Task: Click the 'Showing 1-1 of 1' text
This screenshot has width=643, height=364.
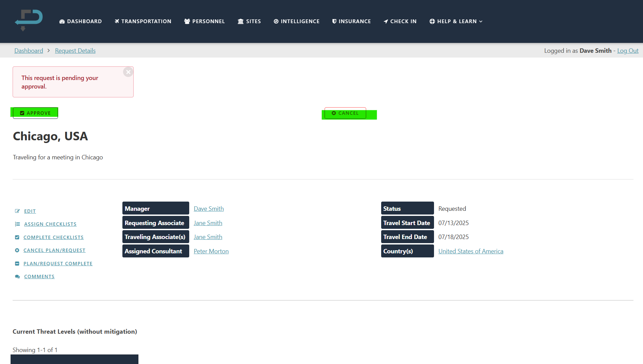Action: (x=35, y=350)
